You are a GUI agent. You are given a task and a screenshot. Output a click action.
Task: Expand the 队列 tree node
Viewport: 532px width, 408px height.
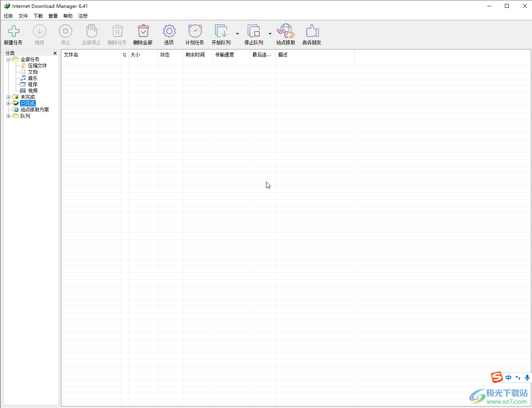8,116
